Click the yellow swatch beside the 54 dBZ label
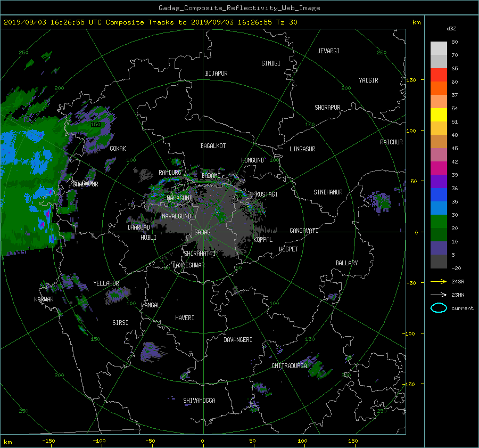This screenshot has height=448, width=479. click(x=439, y=115)
